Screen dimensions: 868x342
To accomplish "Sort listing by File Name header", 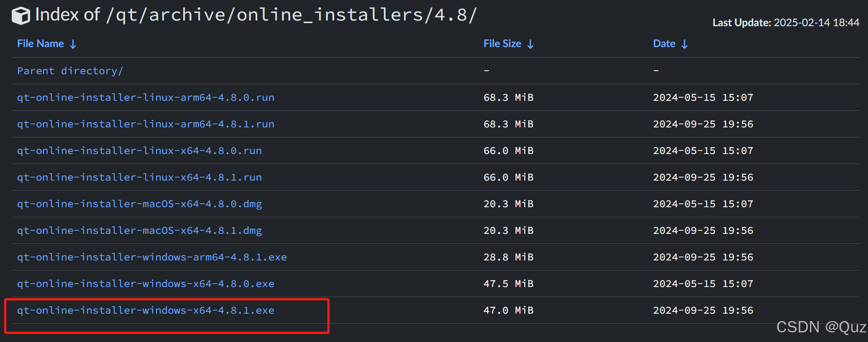I will [41, 44].
